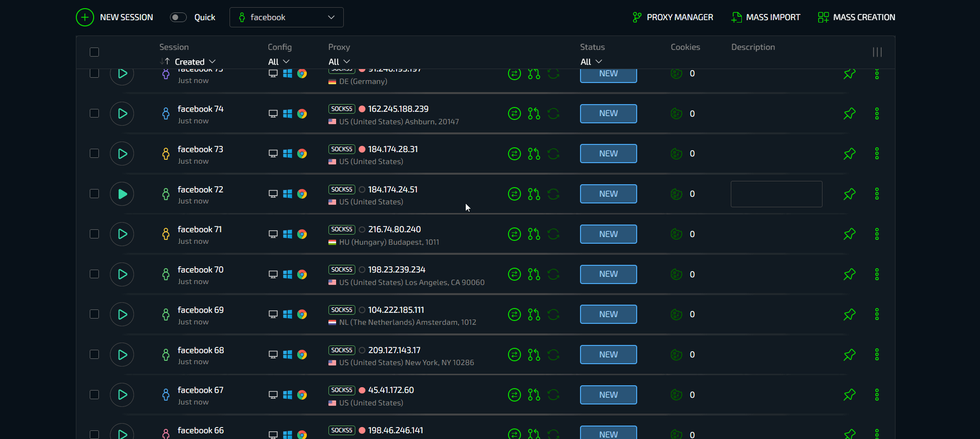Click the play icon for facebook 72
This screenshot has width=980, height=439.
122,194
